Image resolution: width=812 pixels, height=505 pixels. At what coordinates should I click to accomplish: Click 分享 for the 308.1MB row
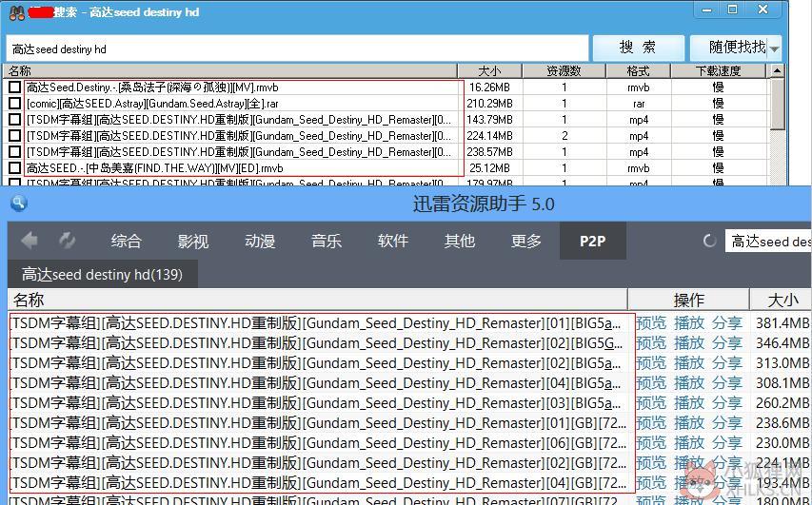tap(727, 383)
